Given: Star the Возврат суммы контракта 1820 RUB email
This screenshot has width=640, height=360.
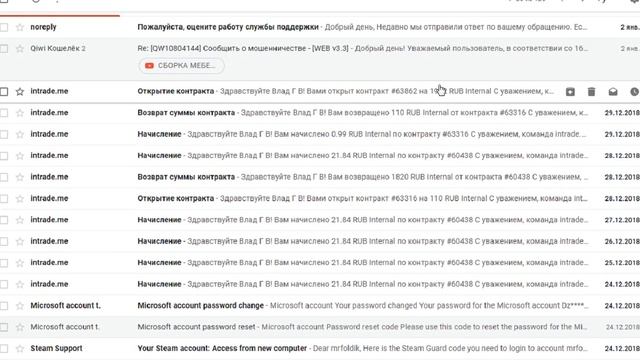Looking at the screenshot, I should (x=20, y=177).
